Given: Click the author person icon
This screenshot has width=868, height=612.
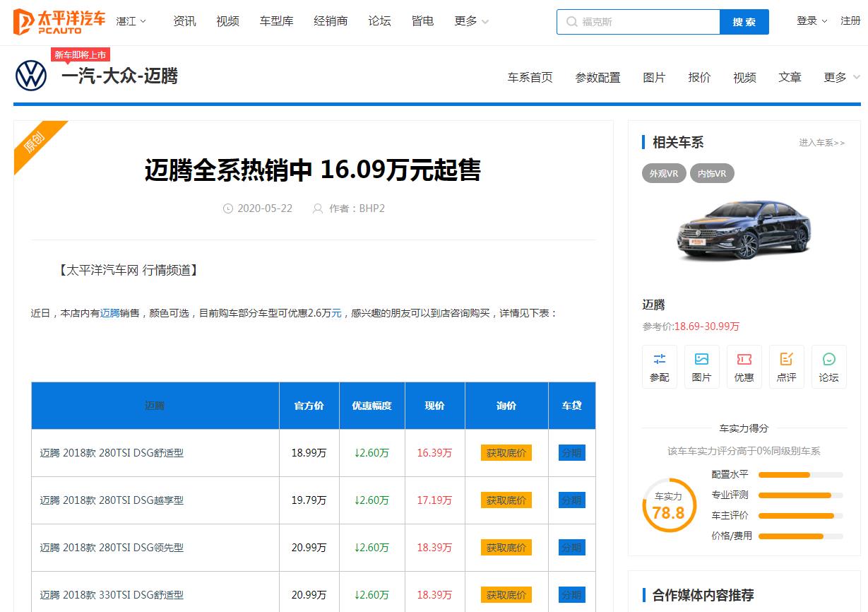Looking at the screenshot, I should coord(318,208).
